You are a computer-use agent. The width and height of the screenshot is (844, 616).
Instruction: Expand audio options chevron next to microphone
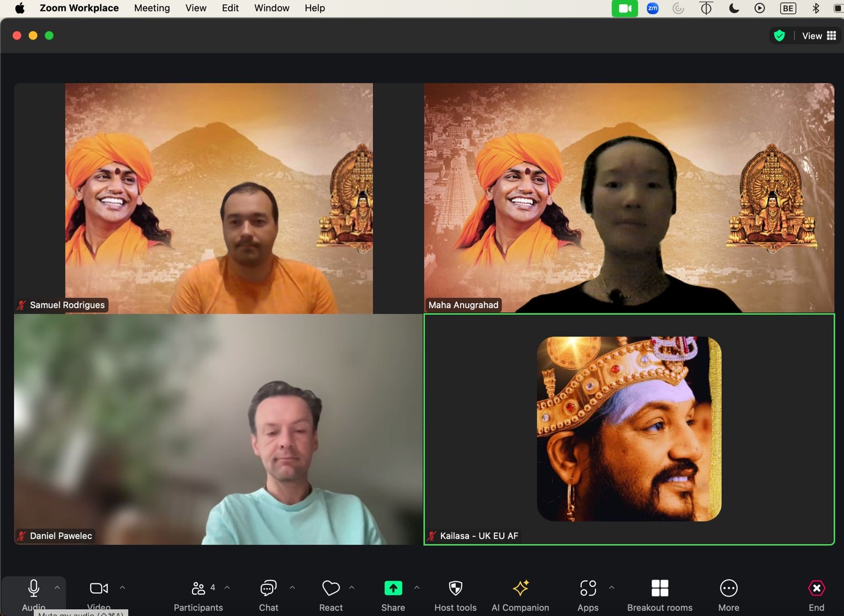(57, 587)
